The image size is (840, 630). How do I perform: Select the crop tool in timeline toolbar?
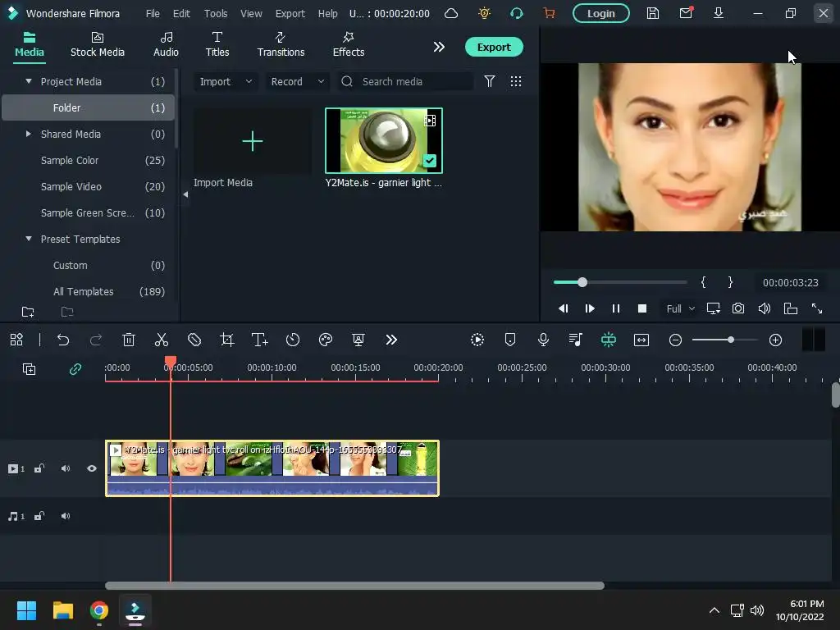click(x=227, y=340)
